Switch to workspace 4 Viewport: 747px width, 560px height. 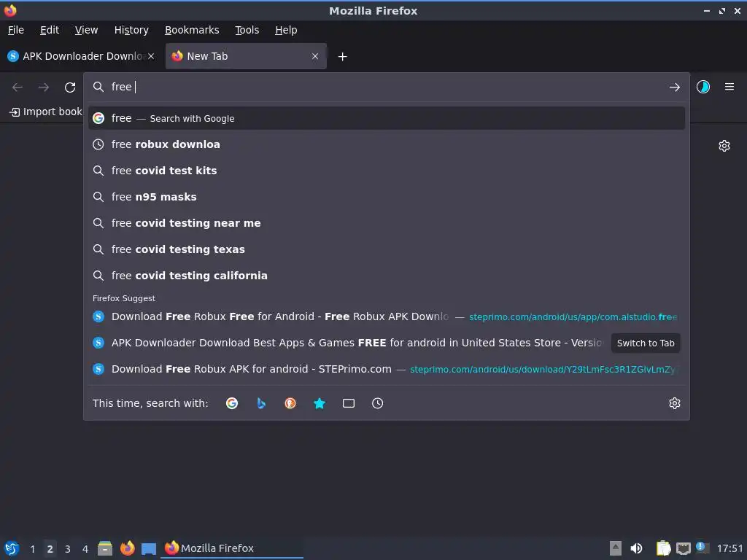85,549
